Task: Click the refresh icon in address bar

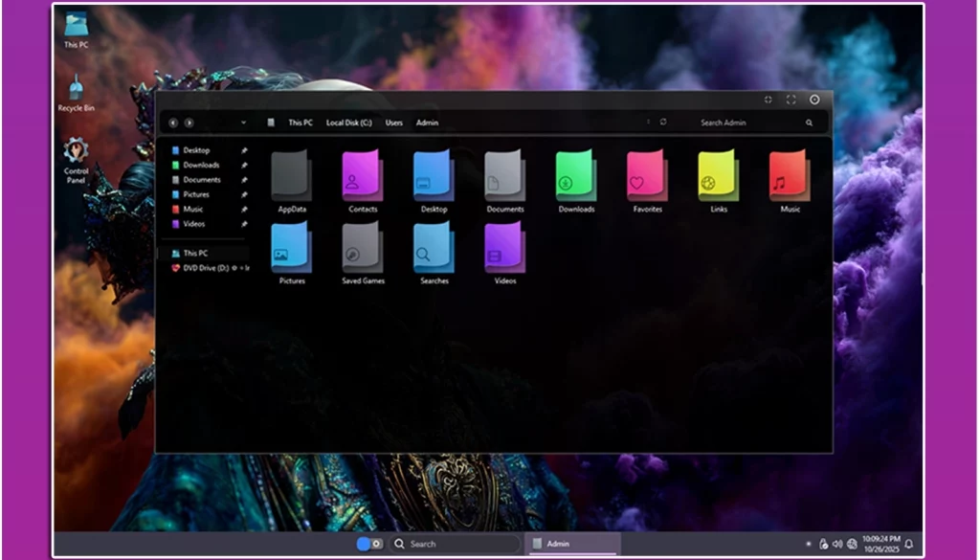Action: pyautogui.click(x=663, y=123)
